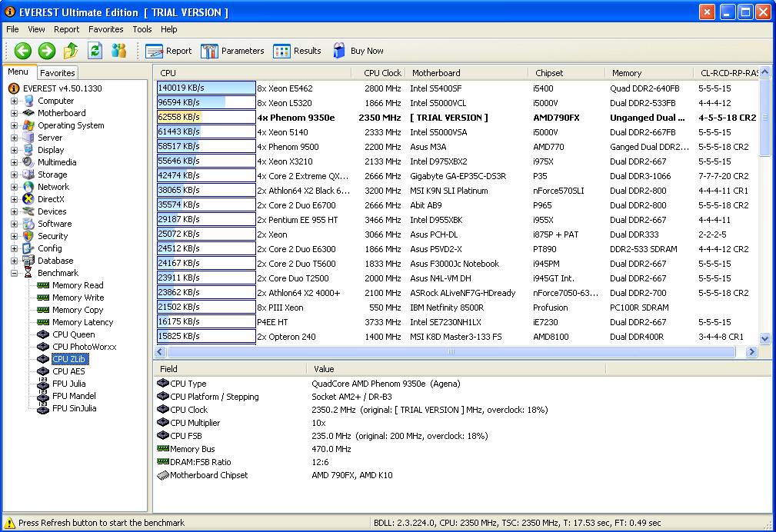The width and height of the screenshot is (776, 532).
Task: Collapse the Benchmark tree node
Action: pyautogui.click(x=14, y=273)
